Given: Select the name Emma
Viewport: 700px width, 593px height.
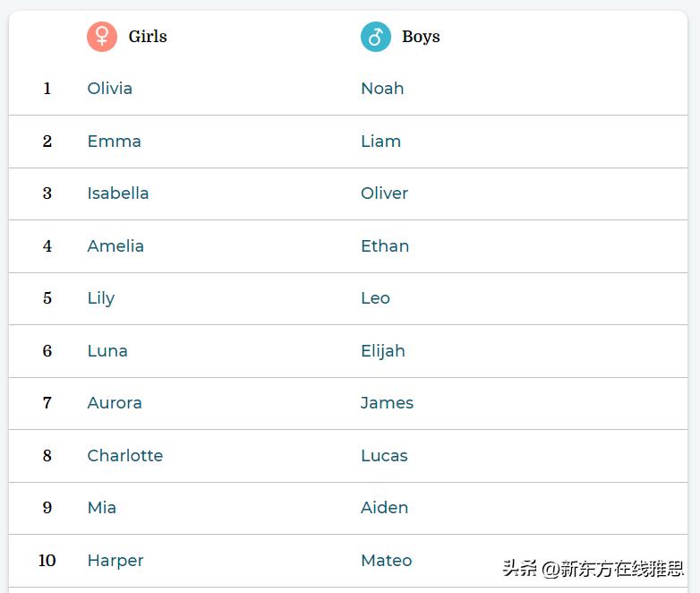Looking at the screenshot, I should 114,142.
